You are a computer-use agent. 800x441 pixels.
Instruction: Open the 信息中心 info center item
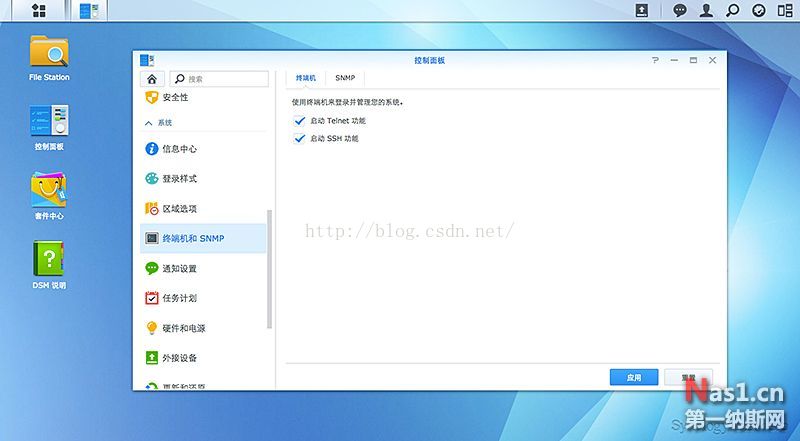click(x=179, y=149)
